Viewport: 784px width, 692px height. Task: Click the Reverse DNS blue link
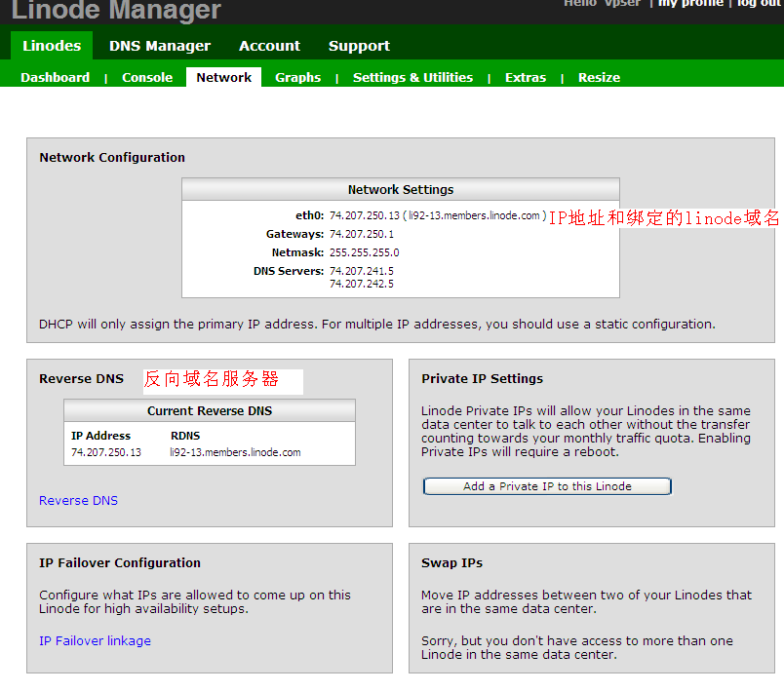(78, 501)
